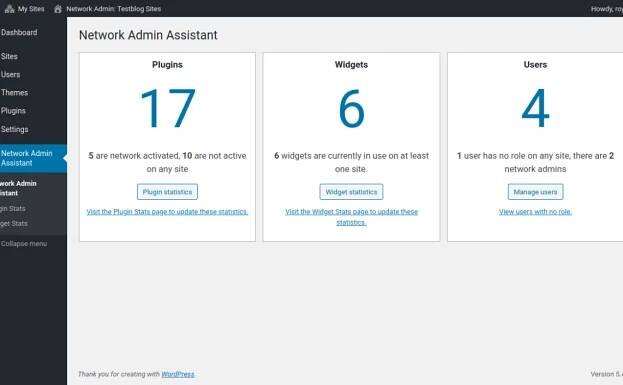Visit the Plugin Stats page link
Screen dimensions: 623x385
[167, 212]
